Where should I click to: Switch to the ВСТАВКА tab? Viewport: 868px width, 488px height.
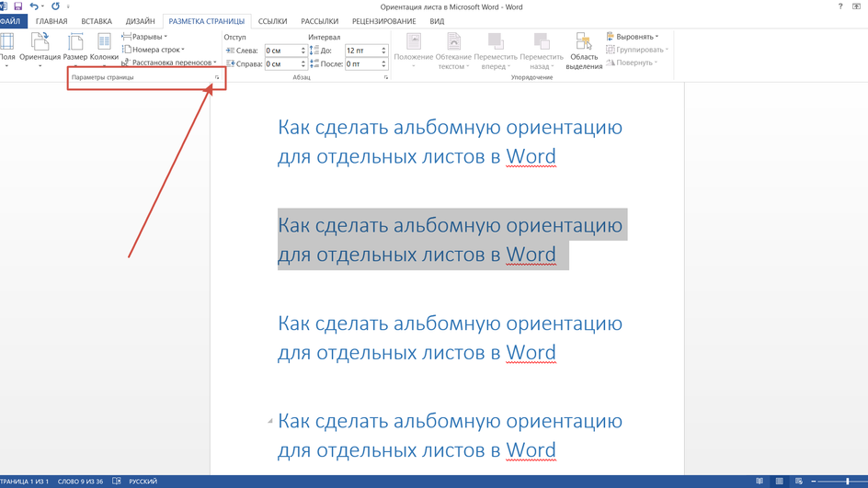click(x=97, y=21)
